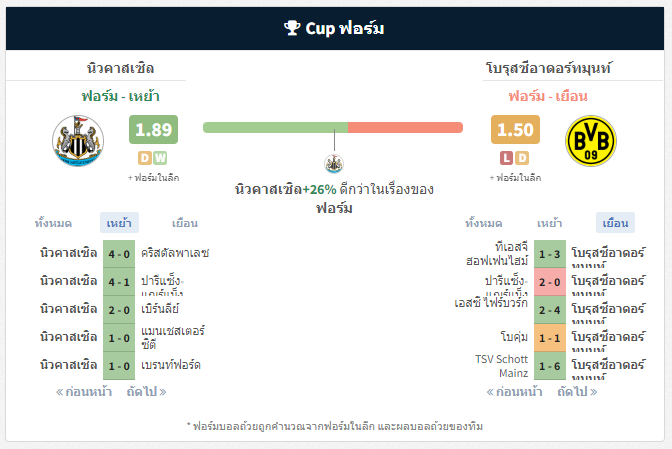Select Dortmund's ทั้งหมด tab
This screenshot has height=449, width=672.
pos(484,223)
